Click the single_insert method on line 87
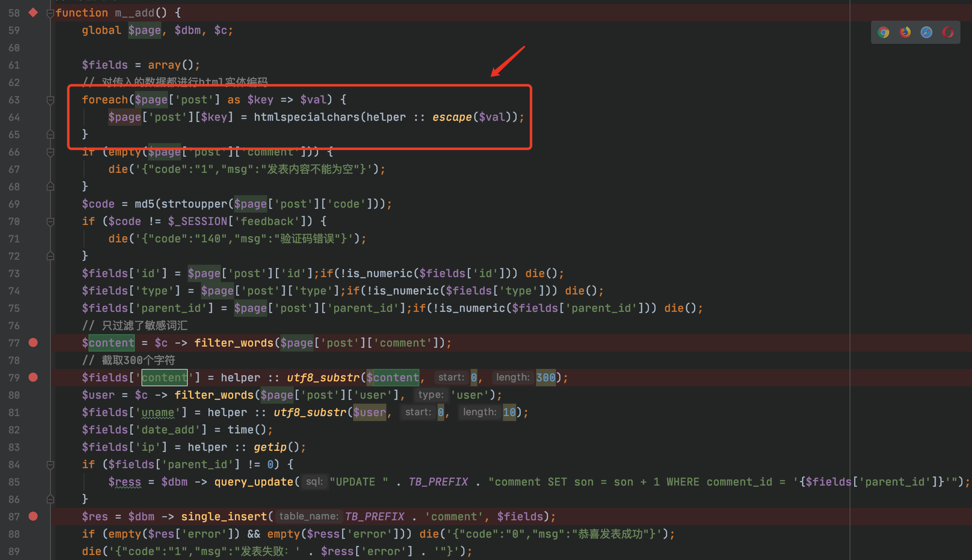Viewport: 972px width, 560px height. tap(224, 517)
